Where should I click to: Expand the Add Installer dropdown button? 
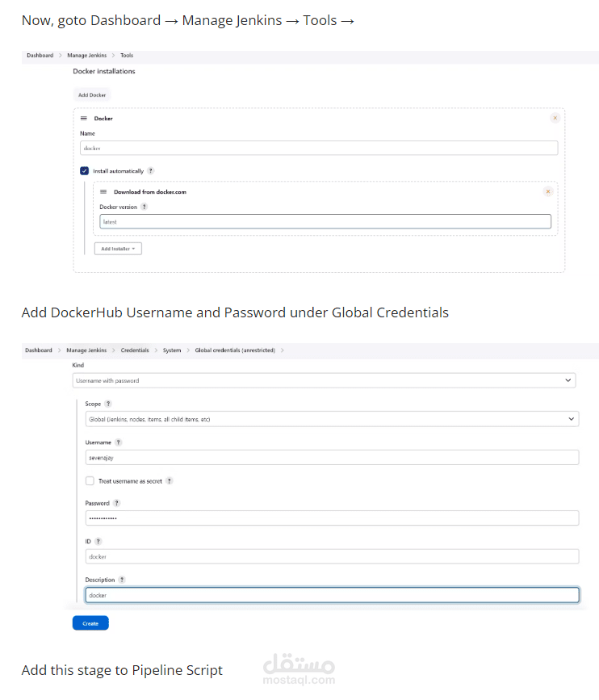tap(118, 249)
